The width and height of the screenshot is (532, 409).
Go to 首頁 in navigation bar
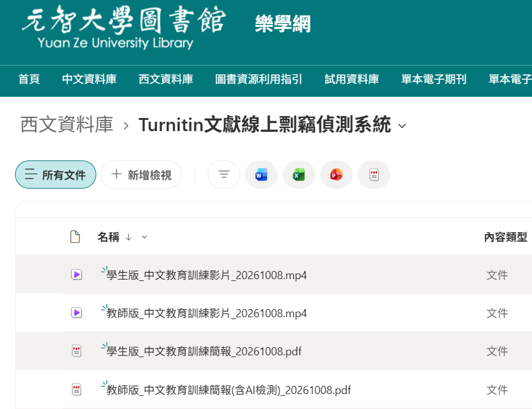coord(29,79)
